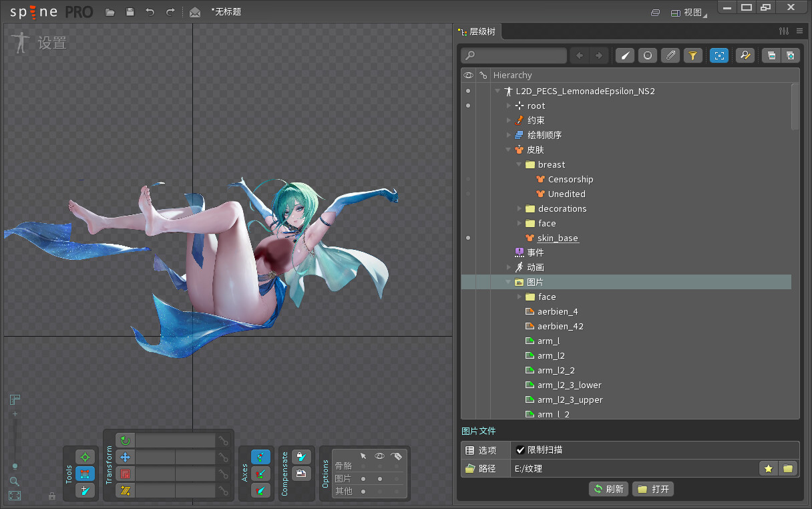Click the bones filter icon in the tree toolbar
812x509 pixels.
(624, 56)
